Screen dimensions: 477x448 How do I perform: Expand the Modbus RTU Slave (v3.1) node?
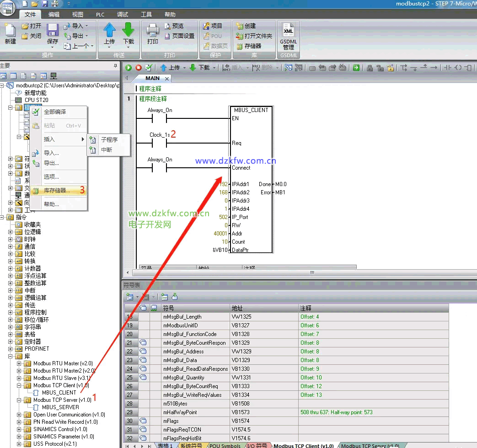pyautogui.click(x=19, y=378)
